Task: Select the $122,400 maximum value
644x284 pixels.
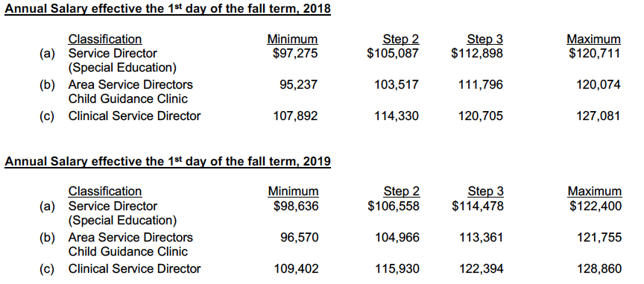Action: (x=596, y=206)
